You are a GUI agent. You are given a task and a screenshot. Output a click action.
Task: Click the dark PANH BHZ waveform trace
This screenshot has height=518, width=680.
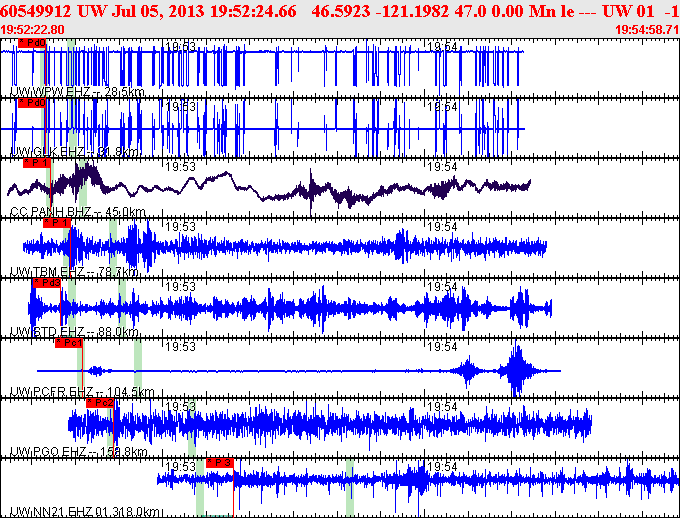(269, 187)
